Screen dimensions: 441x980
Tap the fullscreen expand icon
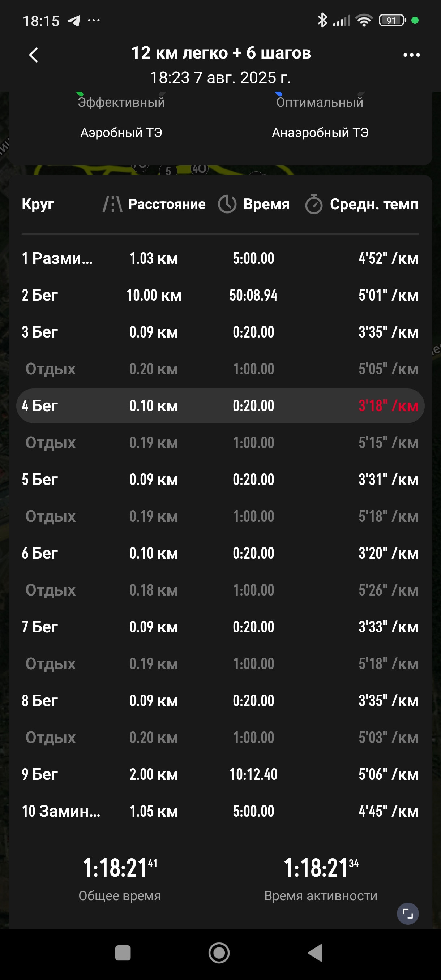[407, 914]
